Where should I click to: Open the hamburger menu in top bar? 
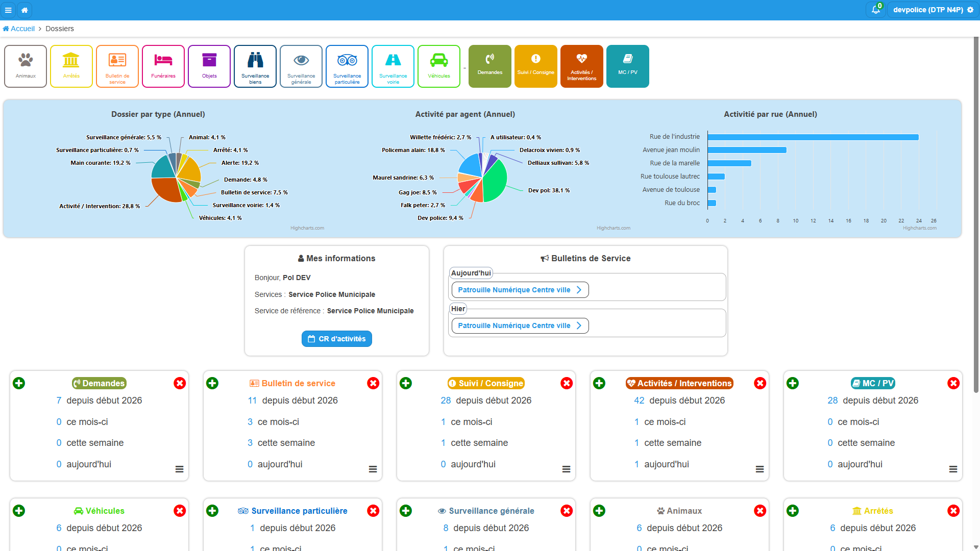[8, 10]
